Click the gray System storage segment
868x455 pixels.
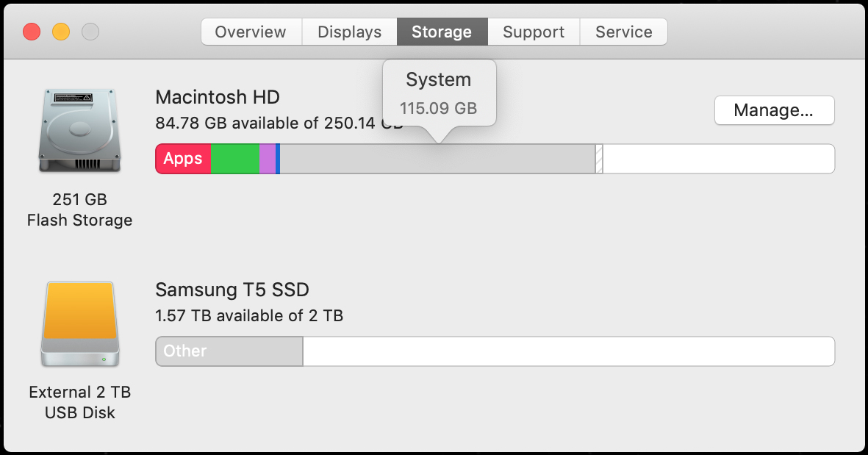click(437, 160)
